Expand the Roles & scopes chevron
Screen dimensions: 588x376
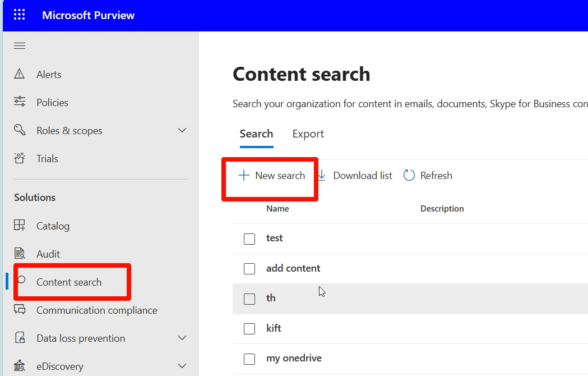click(x=182, y=130)
